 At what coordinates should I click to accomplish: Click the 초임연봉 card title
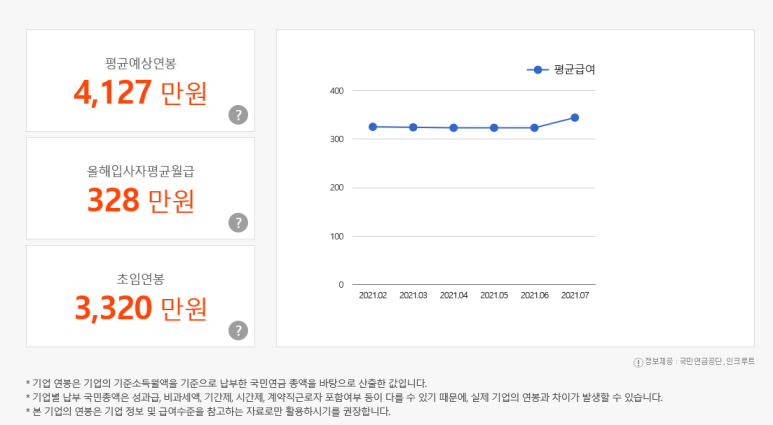pos(140,278)
